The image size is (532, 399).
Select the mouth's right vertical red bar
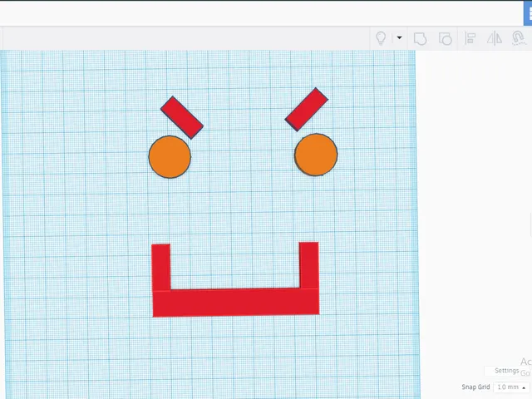308,265
